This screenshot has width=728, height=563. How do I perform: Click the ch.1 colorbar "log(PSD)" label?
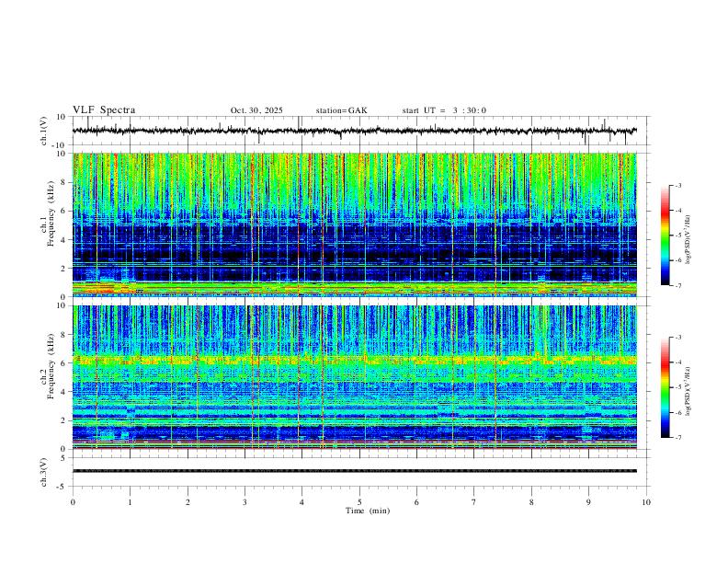click(x=688, y=240)
